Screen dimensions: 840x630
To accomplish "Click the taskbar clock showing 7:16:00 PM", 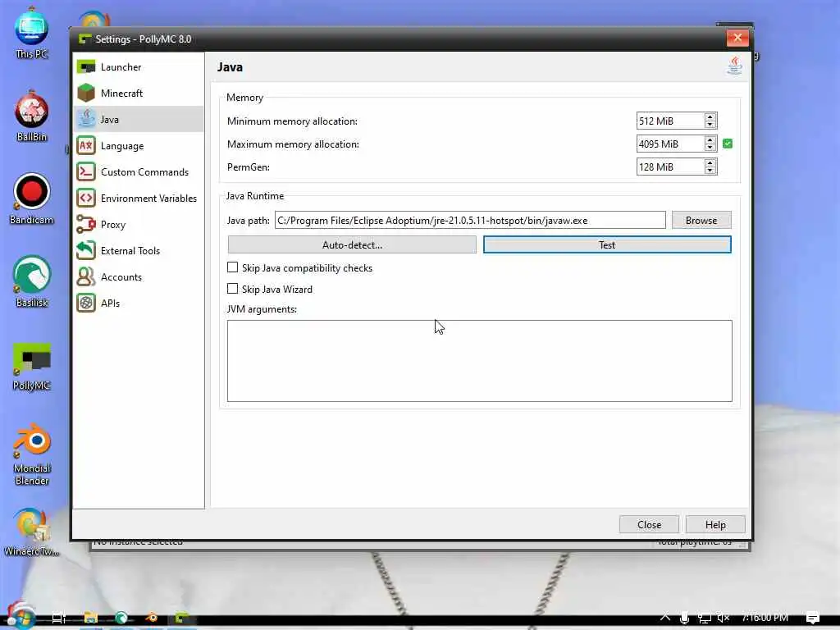I will pos(765,618).
